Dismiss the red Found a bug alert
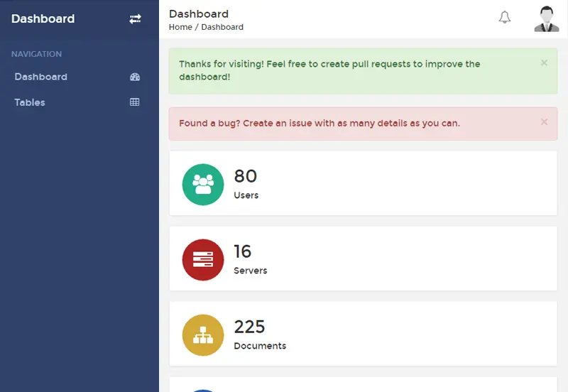 click(544, 122)
